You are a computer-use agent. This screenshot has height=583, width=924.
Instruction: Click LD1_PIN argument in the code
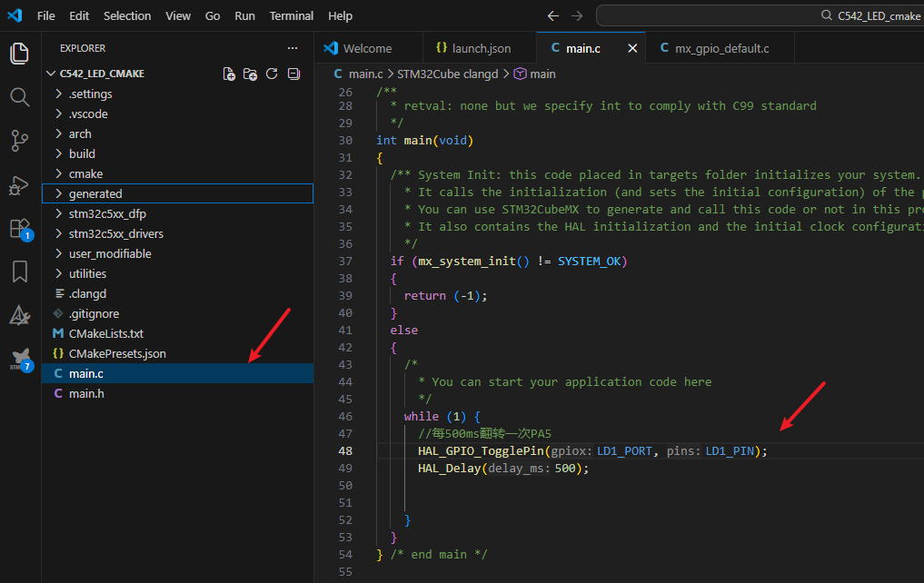[730, 451]
